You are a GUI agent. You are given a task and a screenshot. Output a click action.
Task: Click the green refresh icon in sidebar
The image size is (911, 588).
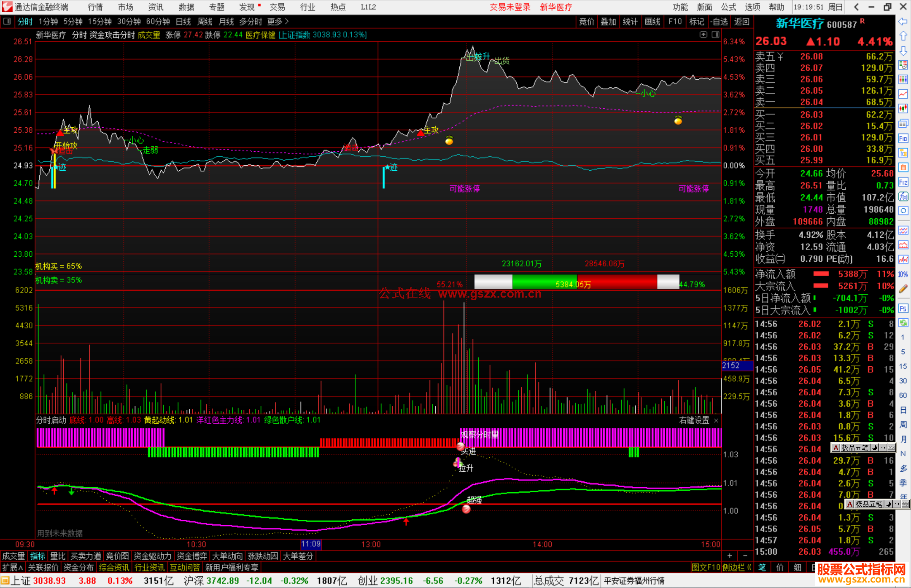903,323
